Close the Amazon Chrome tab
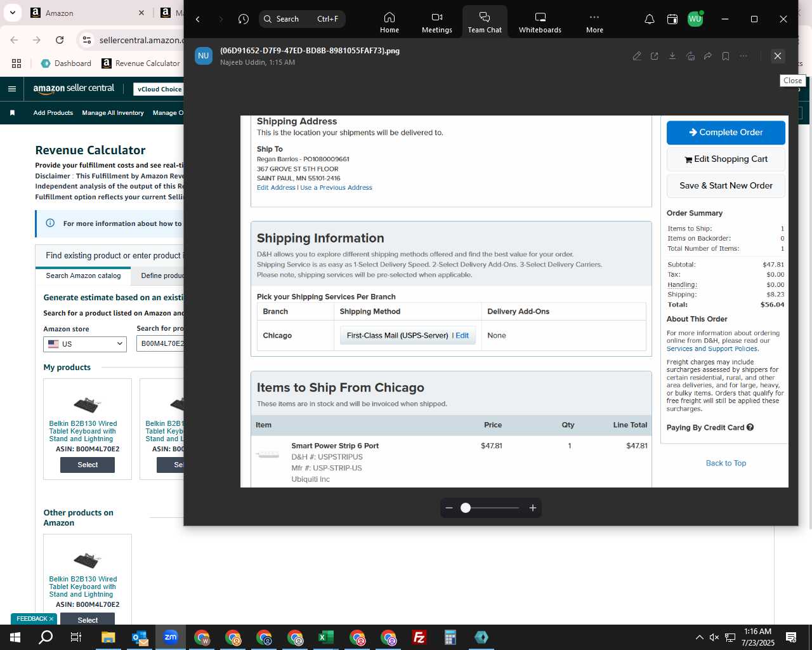812x650 pixels. pyautogui.click(x=141, y=13)
